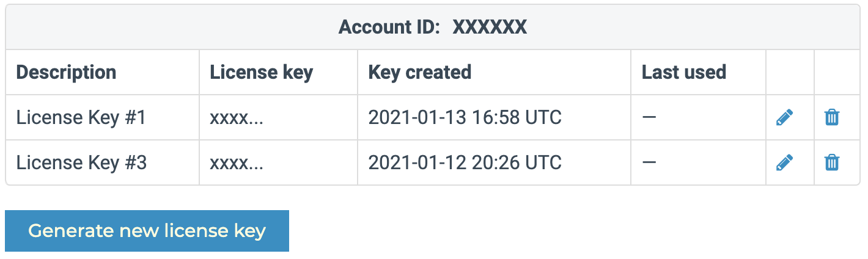The width and height of the screenshot is (868, 259).
Task: Click the blank header cell above the pencil icons
Action: tap(790, 72)
